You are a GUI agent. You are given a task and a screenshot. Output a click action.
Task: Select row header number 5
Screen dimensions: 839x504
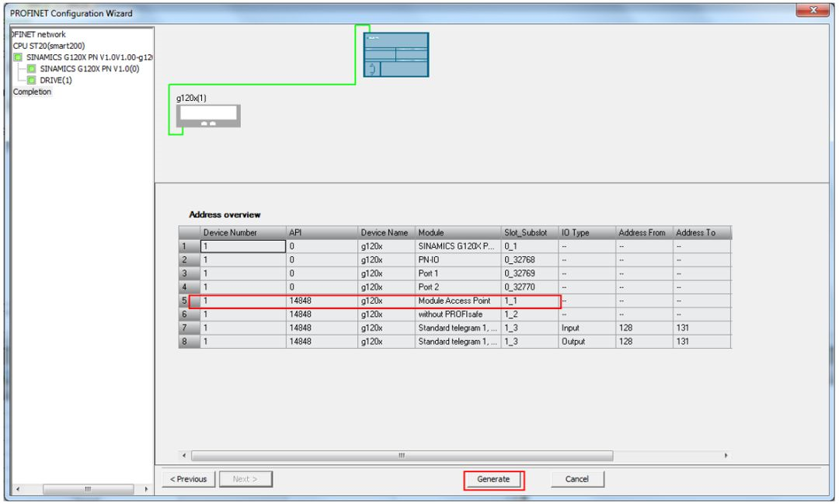click(x=190, y=301)
